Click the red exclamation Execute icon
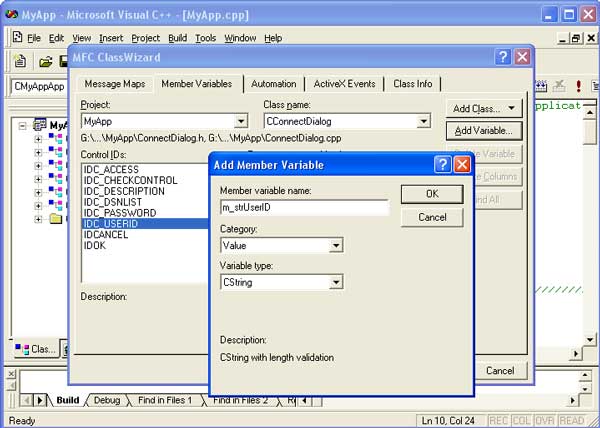Screen dimensions: 600x428 pos(578,86)
